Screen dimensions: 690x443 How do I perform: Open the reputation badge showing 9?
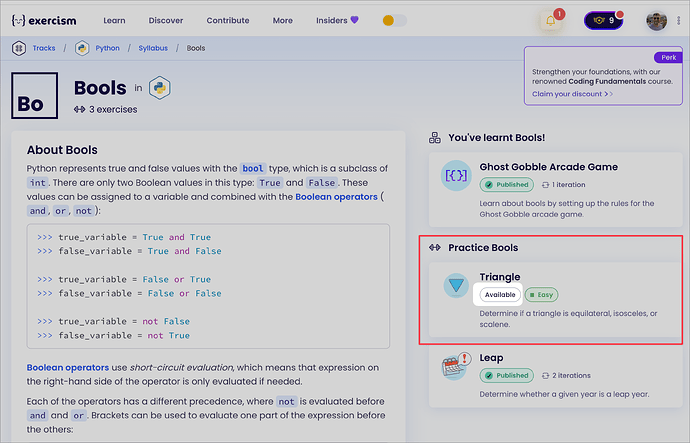coord(603,20)
